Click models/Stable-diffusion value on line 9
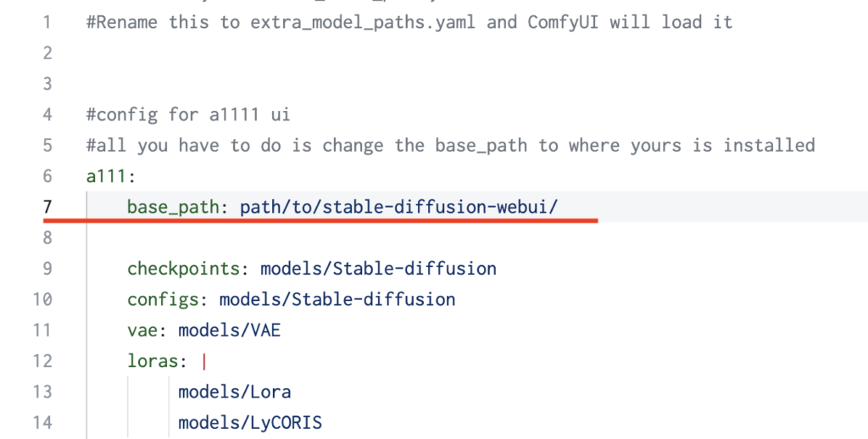This screenshot has width=868, height=439. pos(378,269)
